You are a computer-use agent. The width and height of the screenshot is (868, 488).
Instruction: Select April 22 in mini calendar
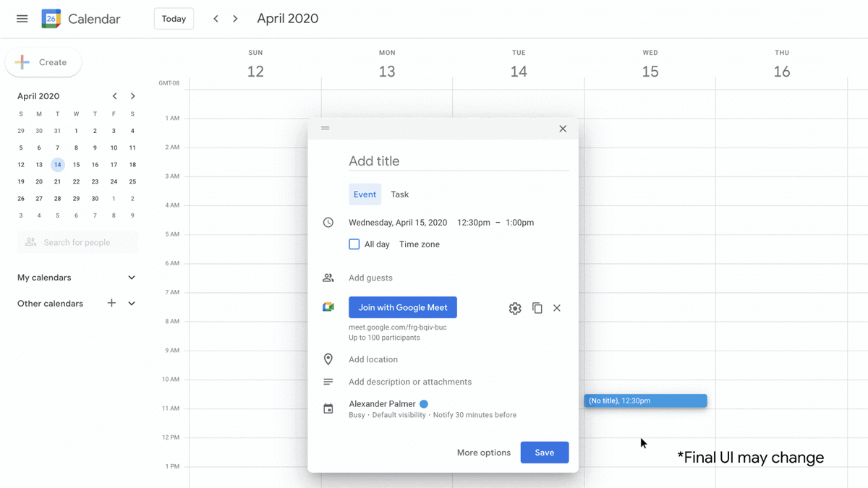pos(76,181)
